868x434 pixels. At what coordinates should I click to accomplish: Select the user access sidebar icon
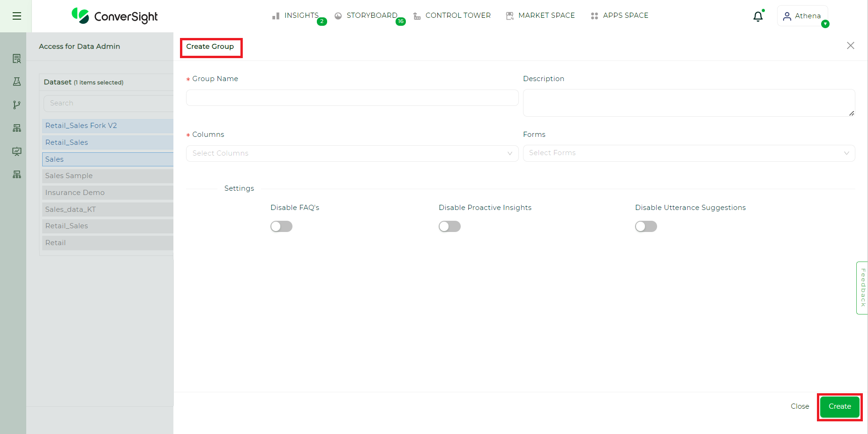coord(16,58)
